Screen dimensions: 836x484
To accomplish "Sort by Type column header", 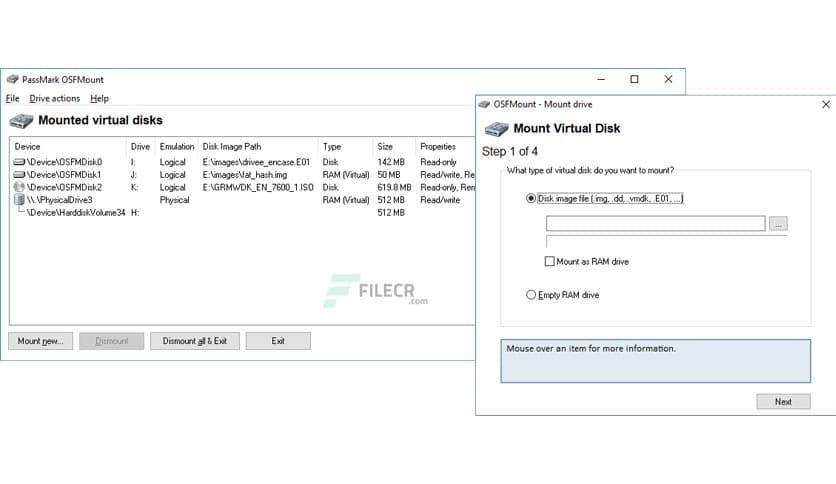I will pyautogui.click(x=345, y=147).
